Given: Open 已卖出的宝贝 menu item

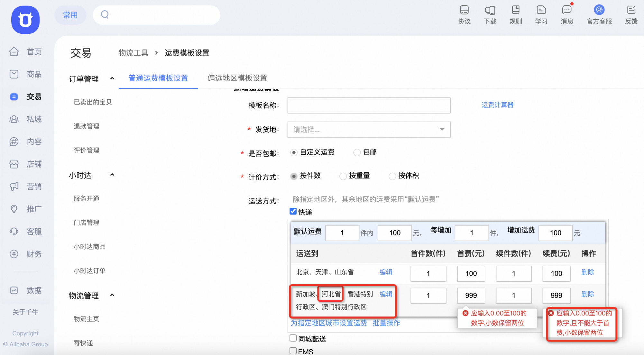Looking at the screenshot, I should (x=93, y=102).
